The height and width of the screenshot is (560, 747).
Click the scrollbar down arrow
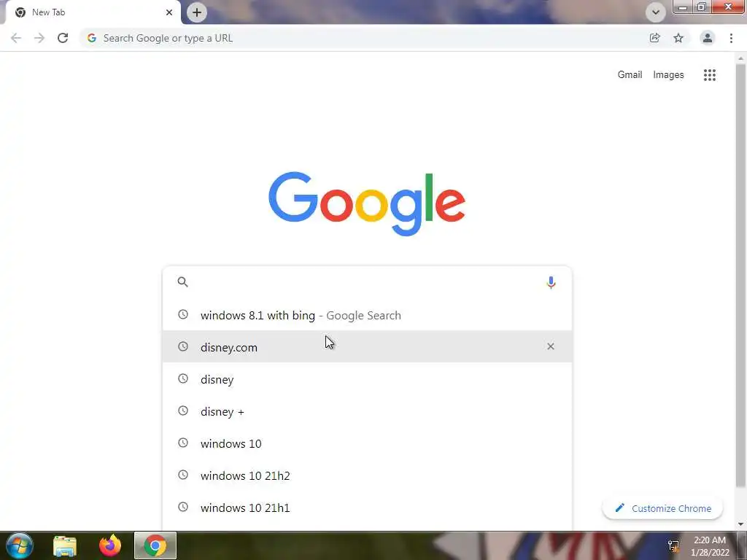coord(740,524)
